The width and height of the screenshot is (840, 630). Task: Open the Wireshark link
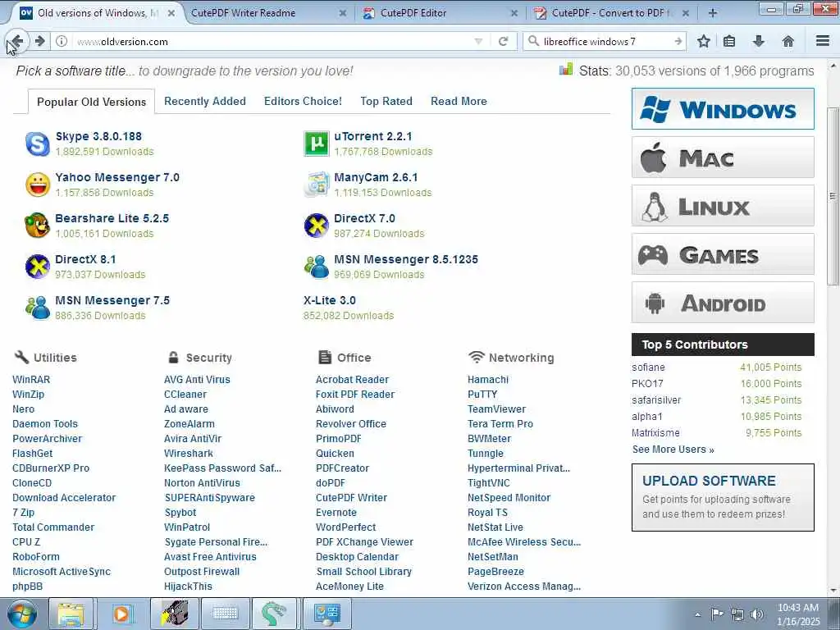click(x=189, y=453)
